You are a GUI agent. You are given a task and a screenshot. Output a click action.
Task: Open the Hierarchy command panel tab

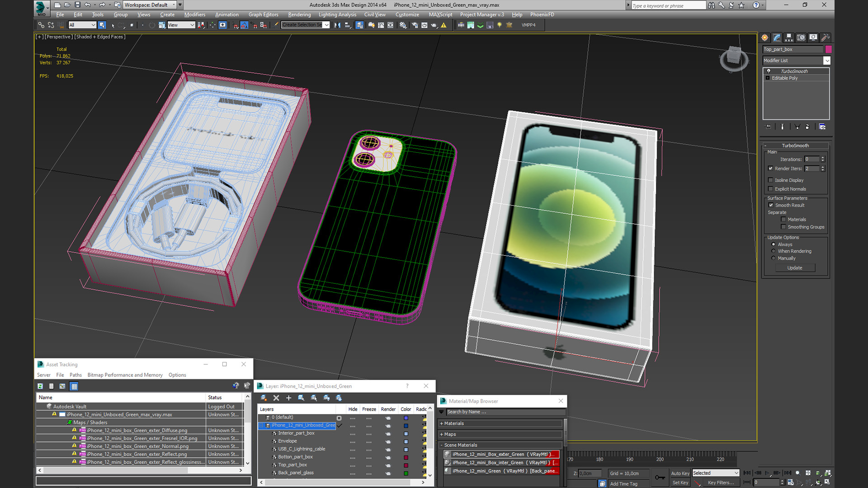pos(789,38)
